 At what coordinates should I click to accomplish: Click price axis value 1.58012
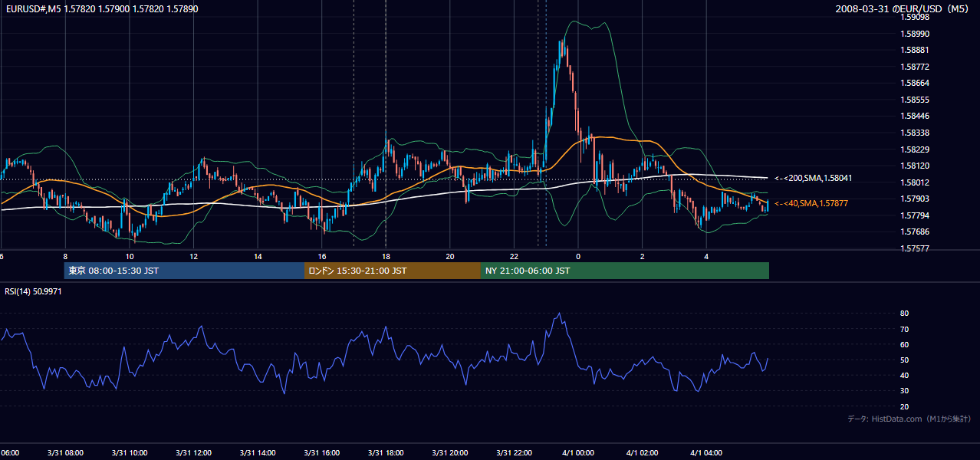coord(914,182)
